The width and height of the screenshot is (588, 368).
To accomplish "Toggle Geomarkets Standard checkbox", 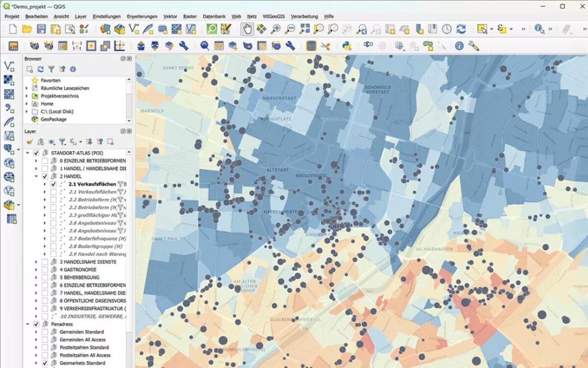I will [x=45, y=363].
